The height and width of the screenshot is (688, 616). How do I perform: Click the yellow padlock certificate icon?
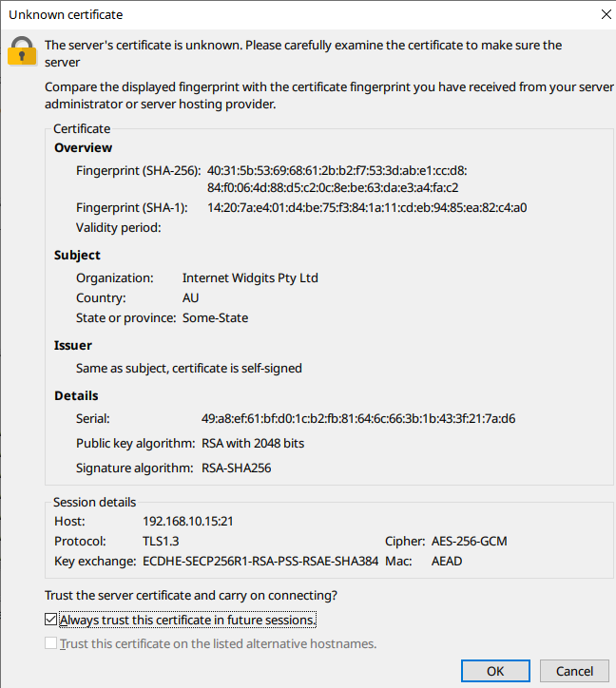(x=22, y=51)
